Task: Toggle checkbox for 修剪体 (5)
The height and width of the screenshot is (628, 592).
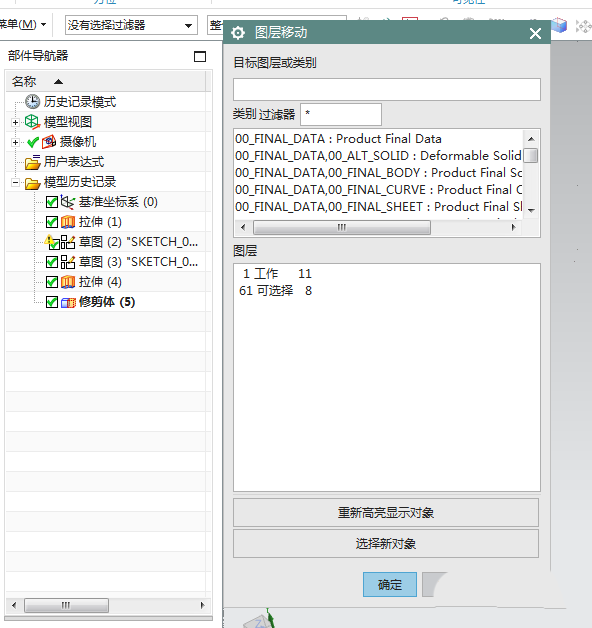Action: point(52,302)
